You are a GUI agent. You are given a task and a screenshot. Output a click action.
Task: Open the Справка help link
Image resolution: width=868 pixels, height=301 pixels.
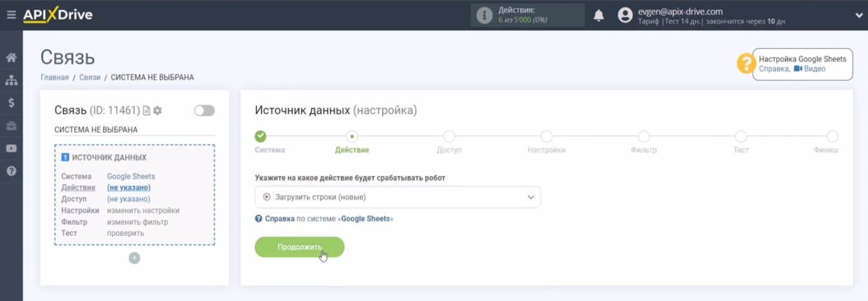(x=773, y=69)
